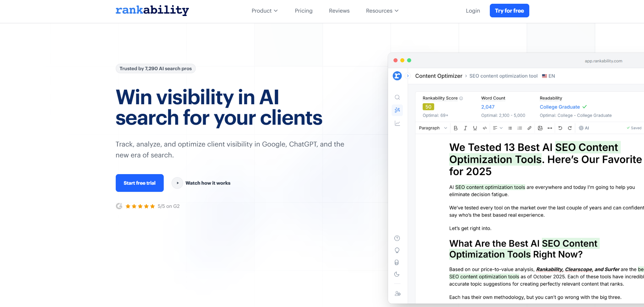Toggle dark mode with the moon icon
Image resolution: width=644 pixels, height=307 pixels.
(397, 274)
